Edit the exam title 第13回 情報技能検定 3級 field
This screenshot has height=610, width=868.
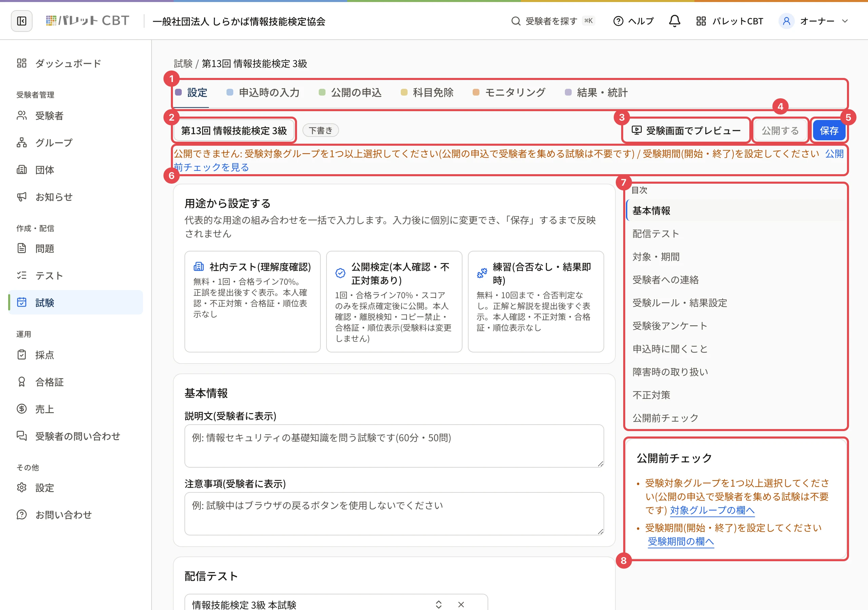pyautogui.click(x=234, y=130)
